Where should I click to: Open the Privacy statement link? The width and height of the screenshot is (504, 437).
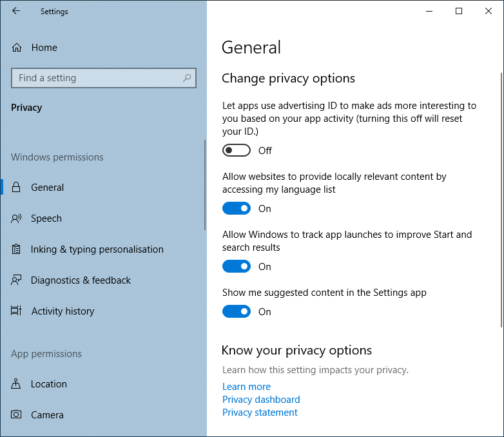coord(260,413)
